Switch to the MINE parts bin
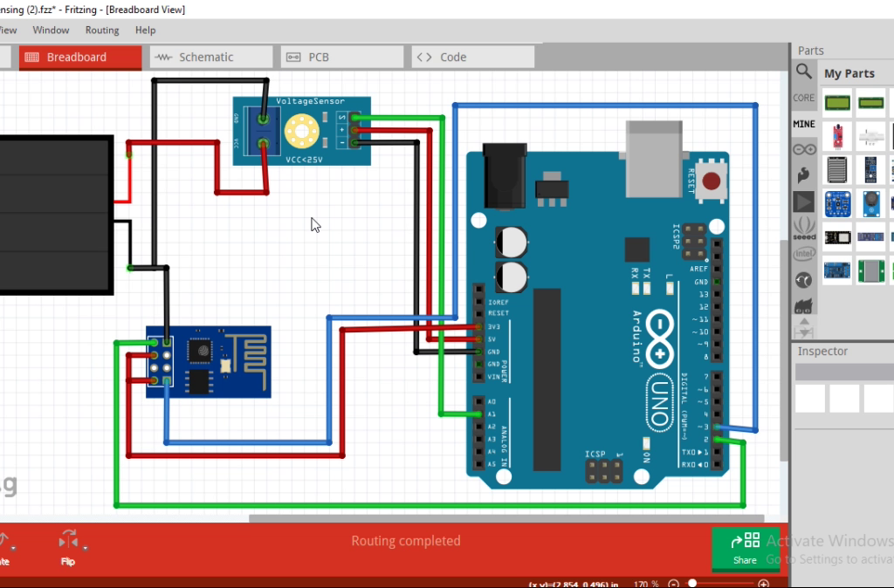 tap(803, 123)
